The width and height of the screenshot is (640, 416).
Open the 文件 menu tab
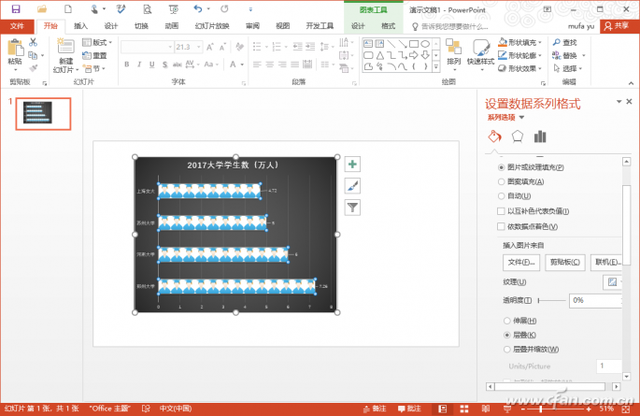point(17,26)
